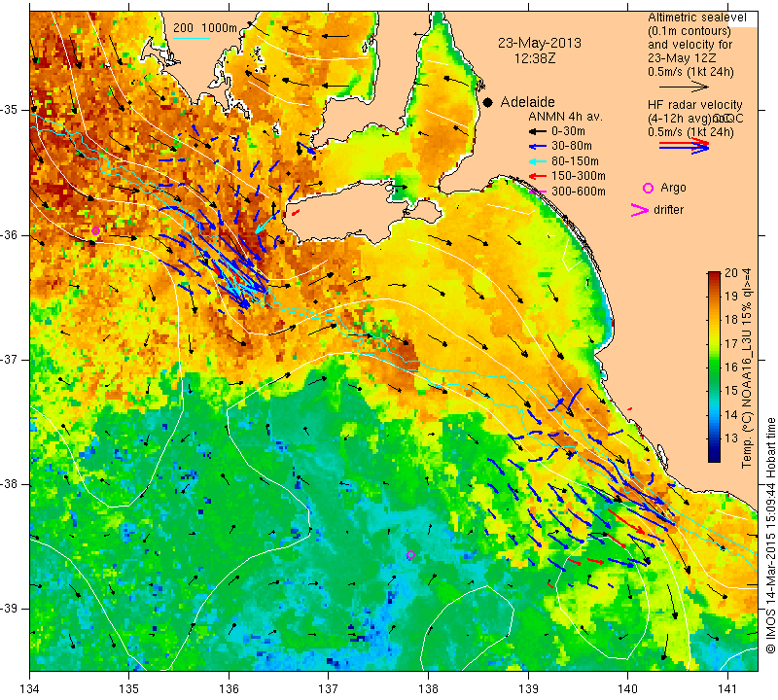
Task: Click the date text 23-May-2013
Action: (540, 43)
